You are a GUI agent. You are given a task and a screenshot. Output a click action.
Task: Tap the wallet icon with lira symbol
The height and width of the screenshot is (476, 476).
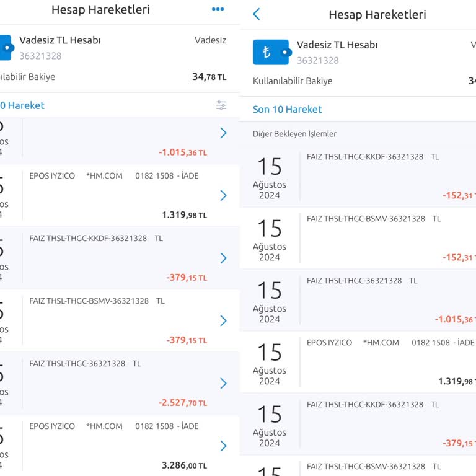coord(271,52)
